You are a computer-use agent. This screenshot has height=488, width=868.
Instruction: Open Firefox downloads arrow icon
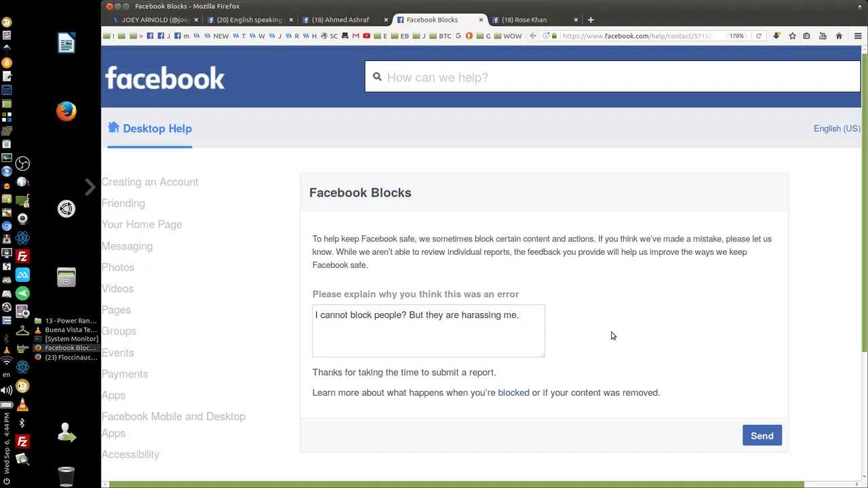click(776, 36)
